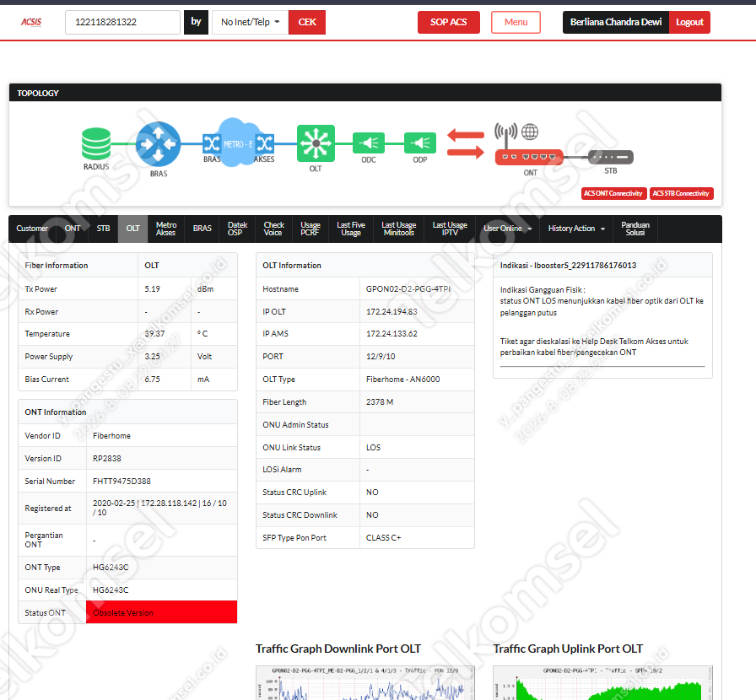Image resolution: width=756 pixels, height=700 pixels.
Task: Select the green OLT icon in topology
Action: (x=316, y=143)
